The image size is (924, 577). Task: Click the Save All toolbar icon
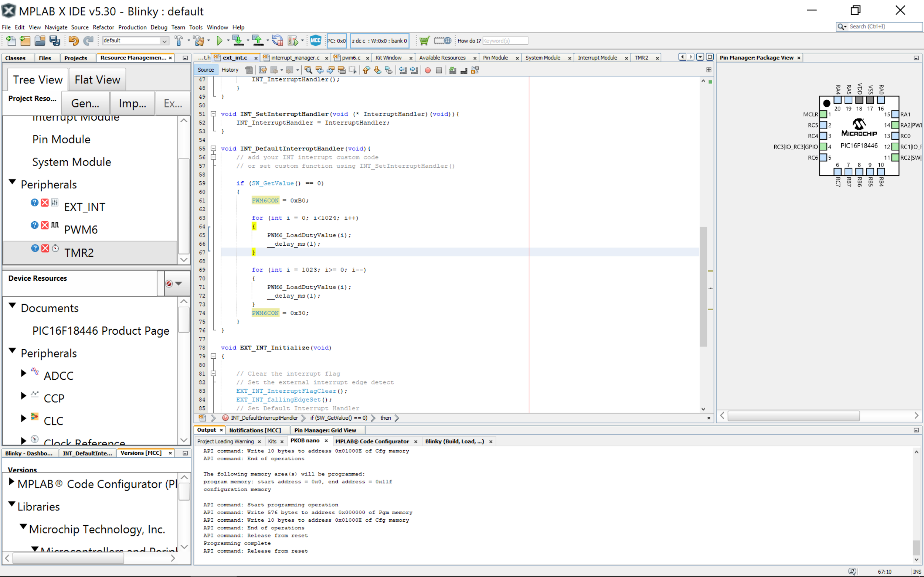[55, 41]
